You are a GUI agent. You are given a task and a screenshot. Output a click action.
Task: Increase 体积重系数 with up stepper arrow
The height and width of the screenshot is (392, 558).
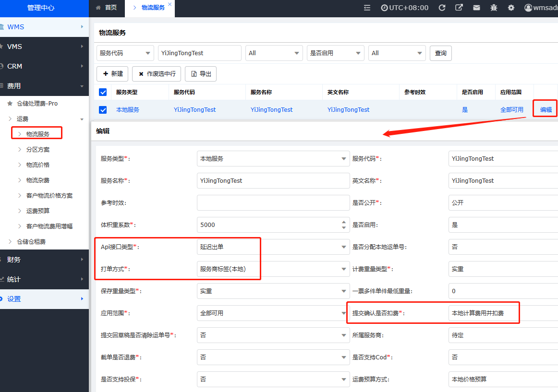[x=344, y=222]
